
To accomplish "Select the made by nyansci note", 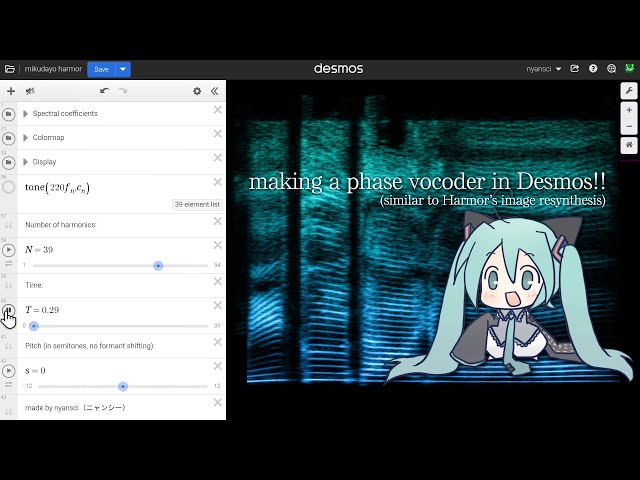I will pyautogui.click(x=75, y=407).
